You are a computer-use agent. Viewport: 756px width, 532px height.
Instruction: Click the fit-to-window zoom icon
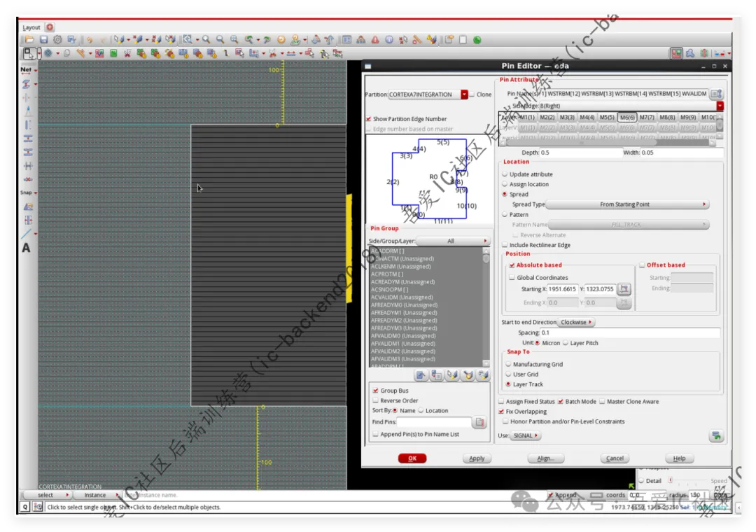(234, 40)
